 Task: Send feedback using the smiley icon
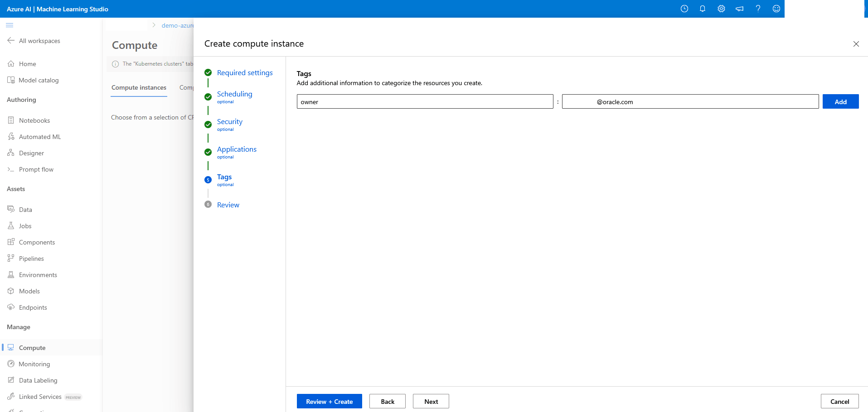[x=776, y=9]
